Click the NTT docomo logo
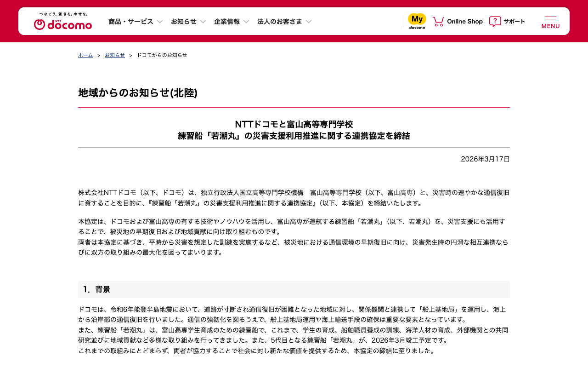The image size is (588, 368). (x=63, y=24)
